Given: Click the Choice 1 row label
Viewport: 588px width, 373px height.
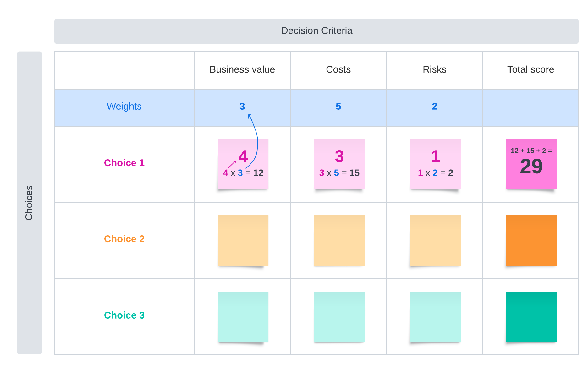Looking at the screenshot, I should pyautogui.click(x=124, y=163).
